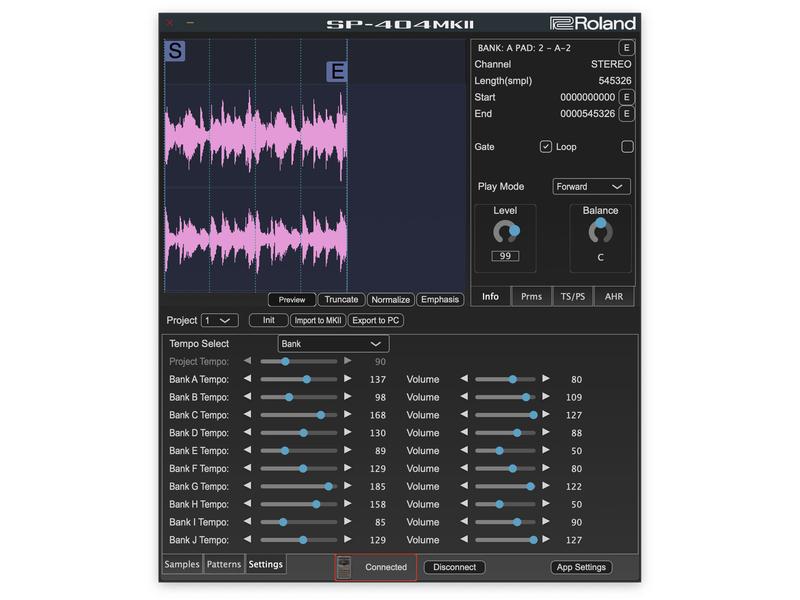Open the Samples tab
800x600 pixels.
tap(182, 564)
